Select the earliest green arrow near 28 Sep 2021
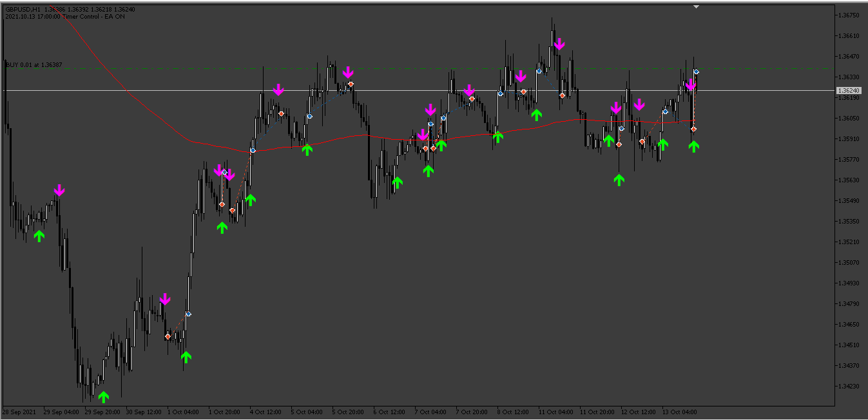Viewport: 868px width, 420px height. pyautogui.click(x=39, y=236)
